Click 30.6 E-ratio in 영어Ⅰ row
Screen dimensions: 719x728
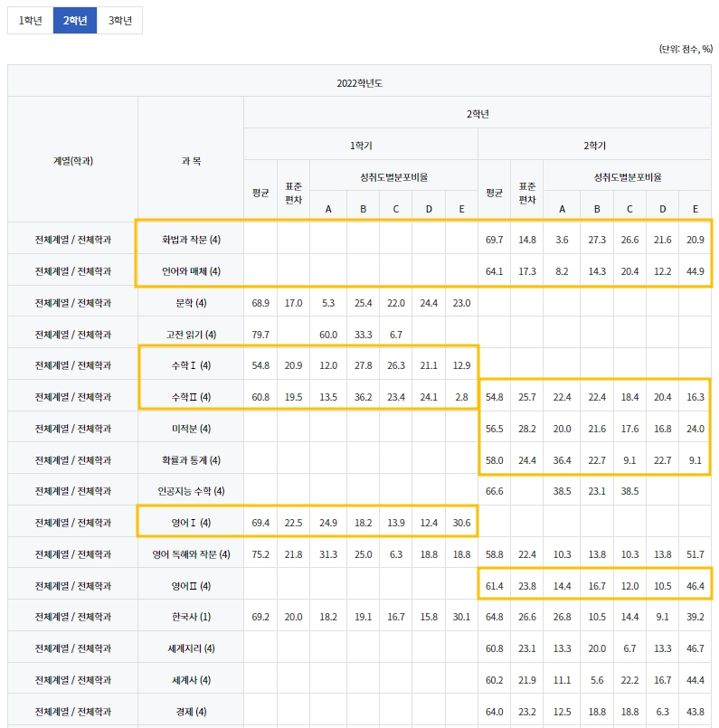[461, 523]
